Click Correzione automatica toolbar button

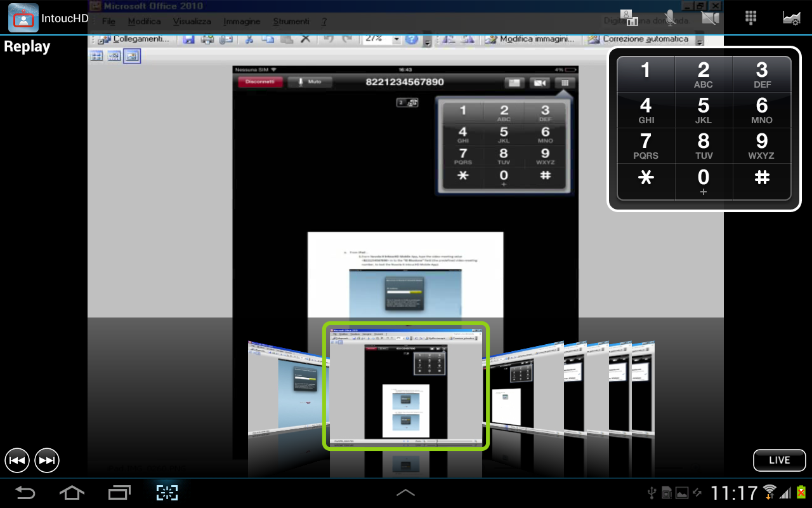pos(639,39)
